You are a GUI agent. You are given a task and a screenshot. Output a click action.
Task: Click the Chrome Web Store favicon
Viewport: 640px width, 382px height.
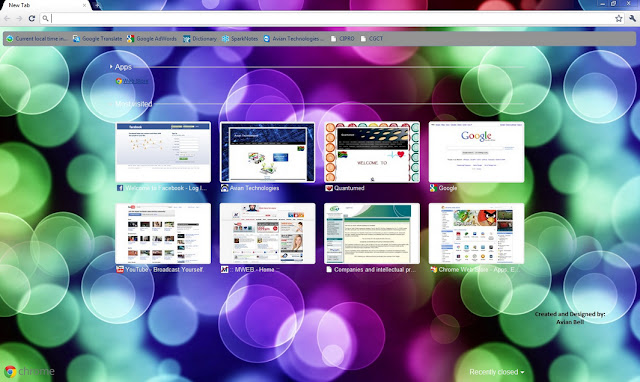pos(433,270)
